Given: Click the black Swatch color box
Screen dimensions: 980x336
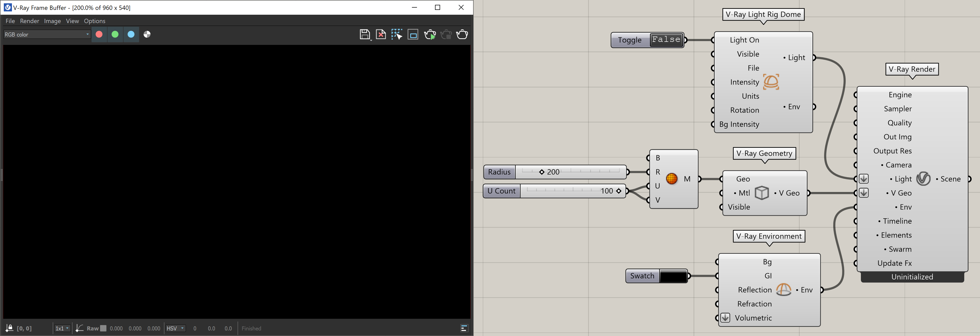Looking at the screenshot, I should coord(673,276).
